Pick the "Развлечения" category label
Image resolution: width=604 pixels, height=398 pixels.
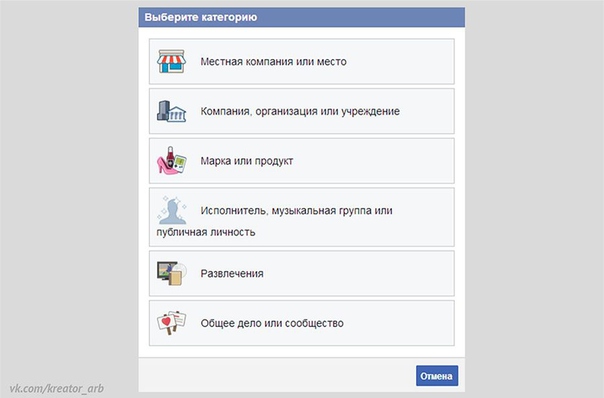[232, 274]
